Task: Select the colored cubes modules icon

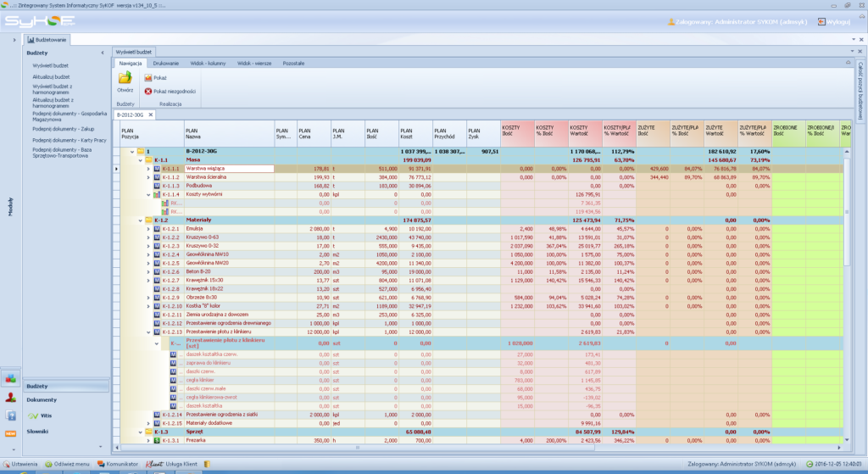Action: click(10, 379)
